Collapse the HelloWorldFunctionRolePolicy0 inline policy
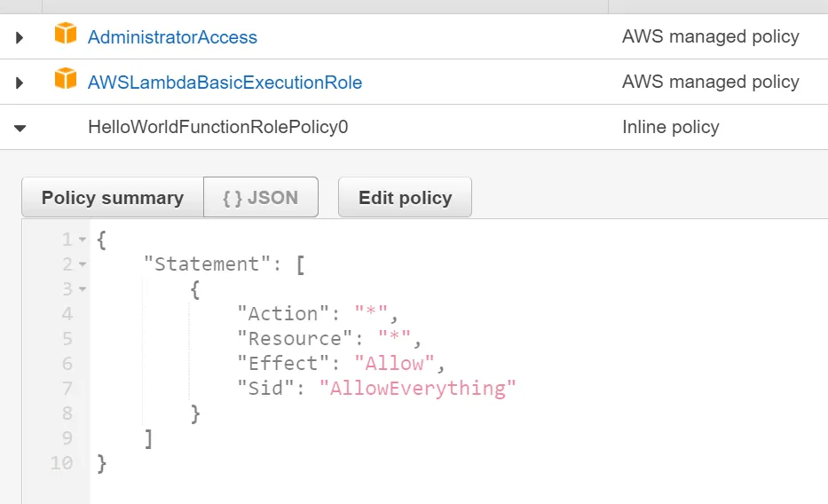 20,128
